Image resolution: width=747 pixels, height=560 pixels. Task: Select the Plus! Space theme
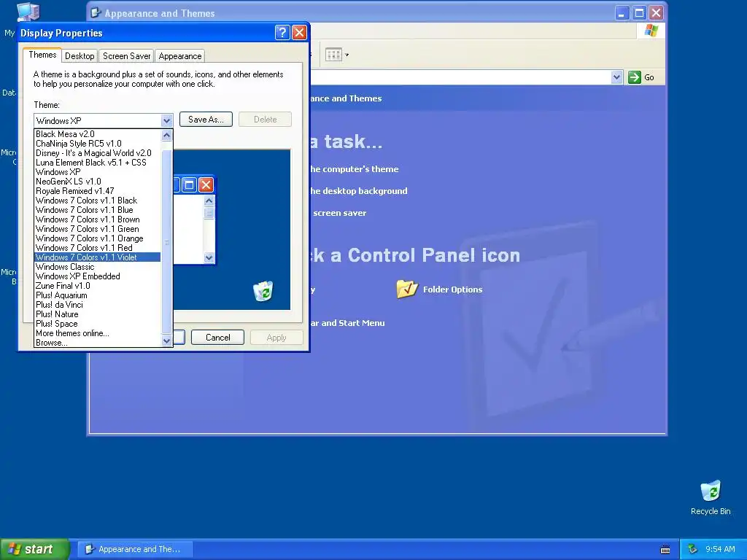tap(98, 324)
